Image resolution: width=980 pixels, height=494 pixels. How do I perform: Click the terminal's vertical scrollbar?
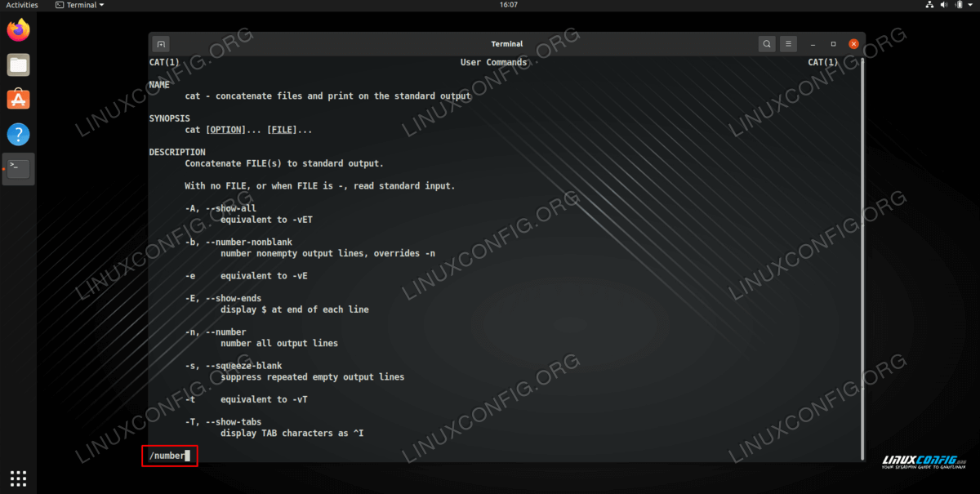point(862,245)
